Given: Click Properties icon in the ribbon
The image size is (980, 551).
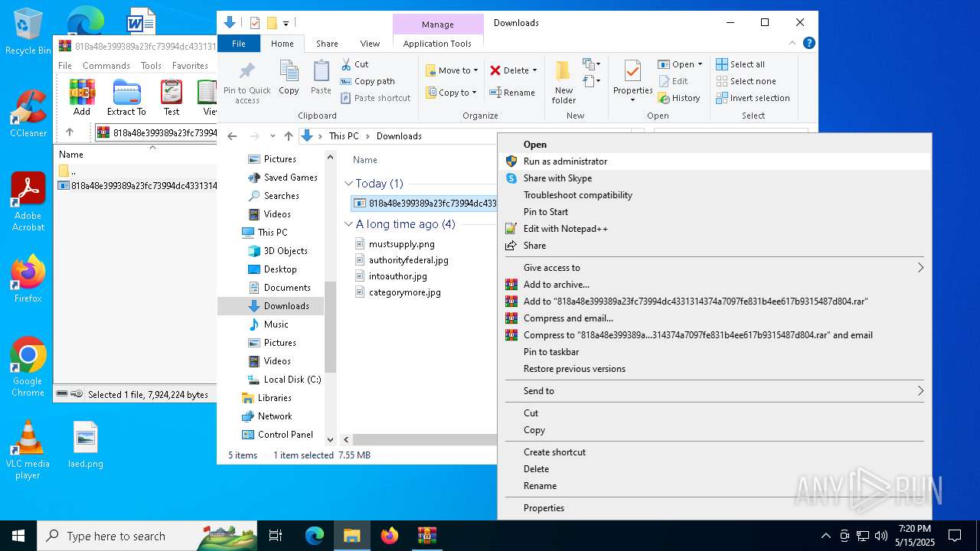Looking at the screenshot, I should [x=632, y=71].
